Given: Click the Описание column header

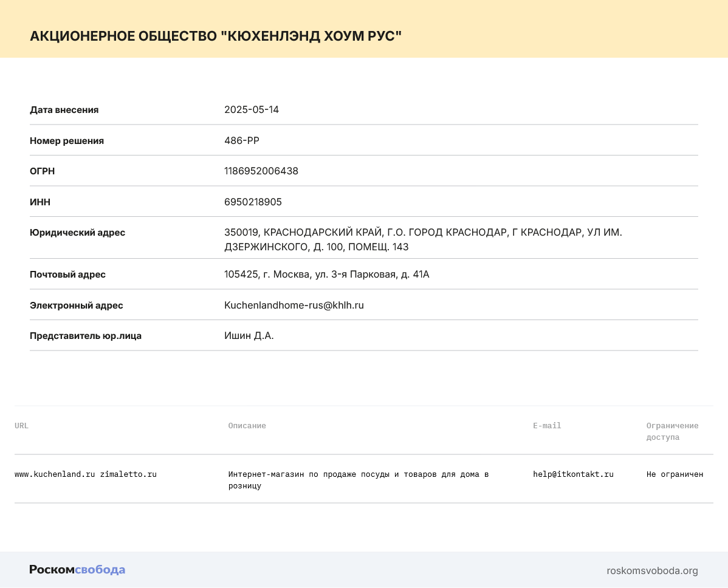Looking at the screenshot, I should [x=247, y=426].
